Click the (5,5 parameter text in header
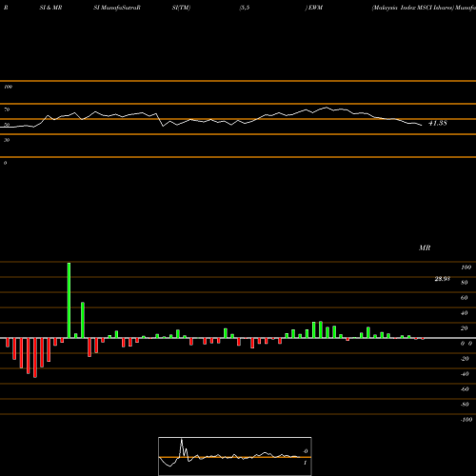The height and width of the screenshot is (476, 476). click(x=245, y=8)
